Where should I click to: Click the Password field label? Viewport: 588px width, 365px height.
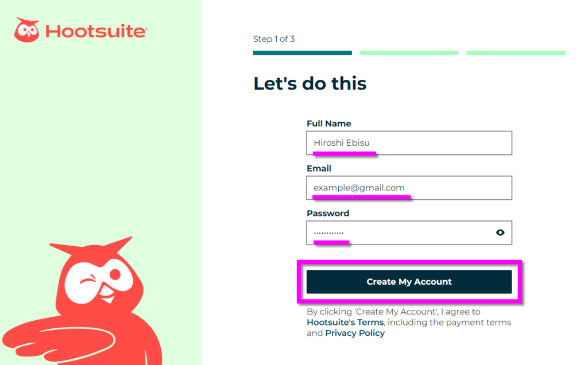pyautogui.click(x=328, y=213)
